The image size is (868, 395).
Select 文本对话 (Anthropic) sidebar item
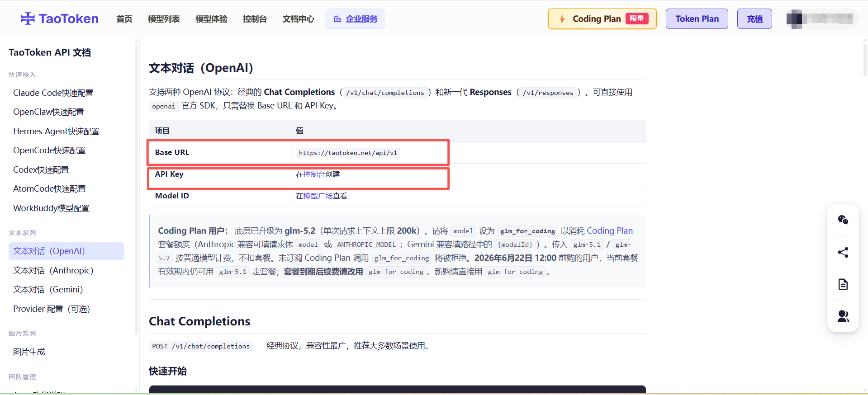point(53,270)
